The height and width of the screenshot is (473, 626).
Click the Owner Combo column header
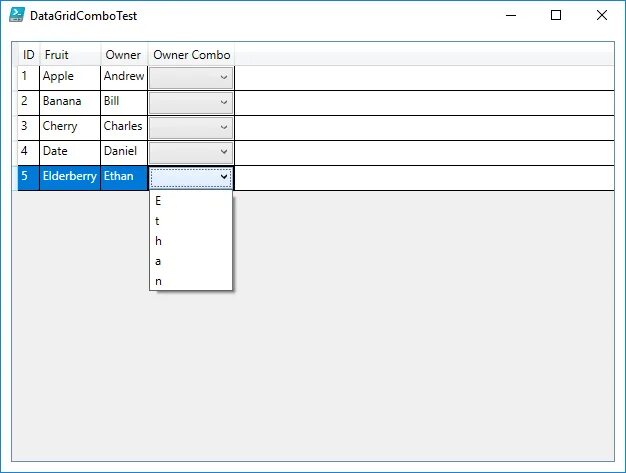click(x=191, y=55)
